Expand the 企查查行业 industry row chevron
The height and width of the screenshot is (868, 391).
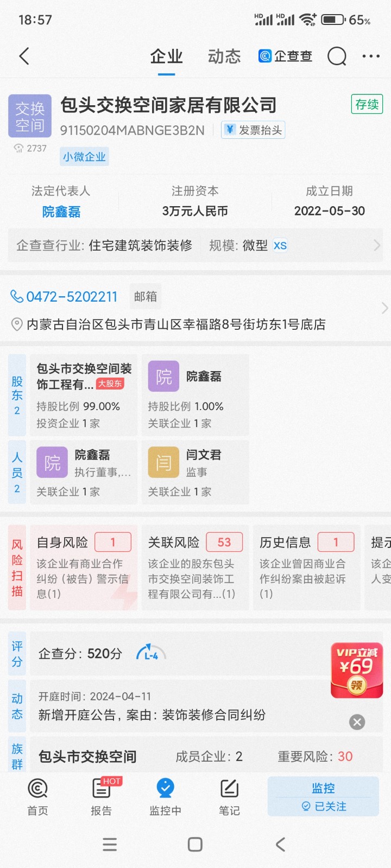coord(377,246)
